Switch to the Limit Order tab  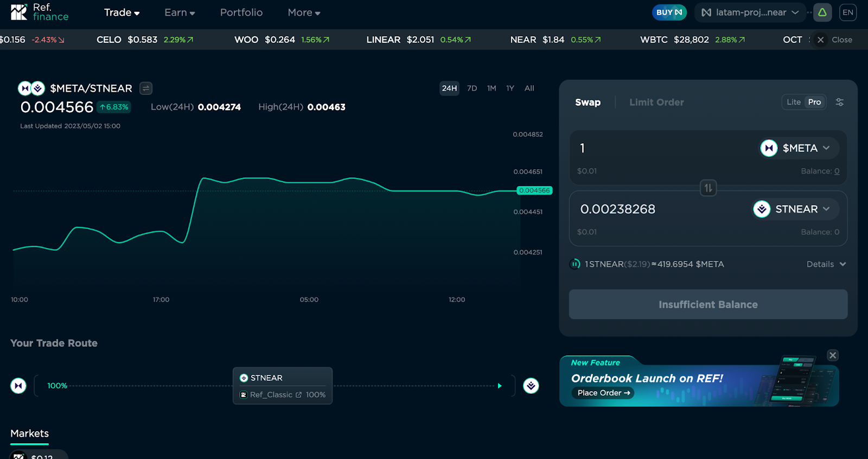[656, 102]
